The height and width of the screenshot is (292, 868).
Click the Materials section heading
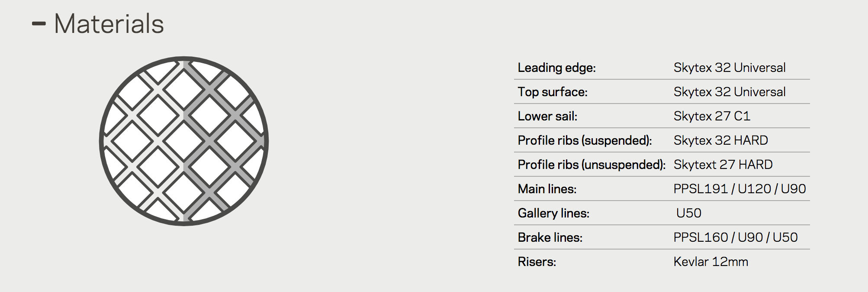pyautogui.click(x=109, y=24)
